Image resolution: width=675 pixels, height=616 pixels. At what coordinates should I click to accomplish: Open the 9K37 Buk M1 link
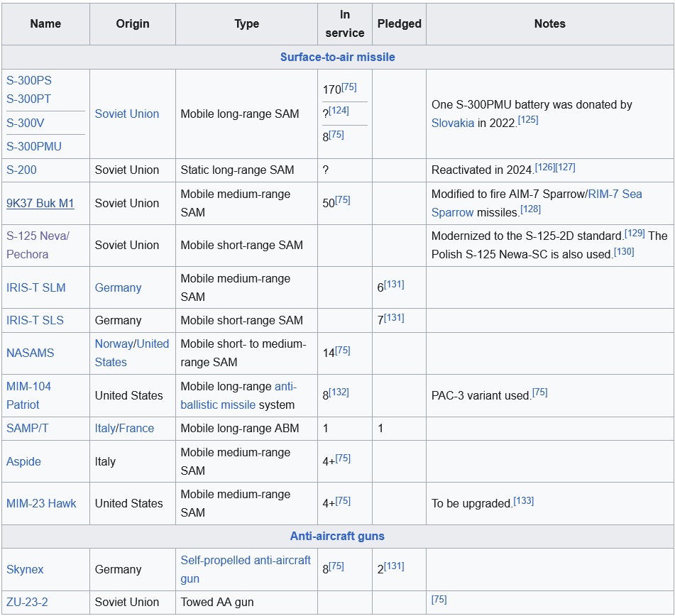pyautogui.click(x=40, y=203)
